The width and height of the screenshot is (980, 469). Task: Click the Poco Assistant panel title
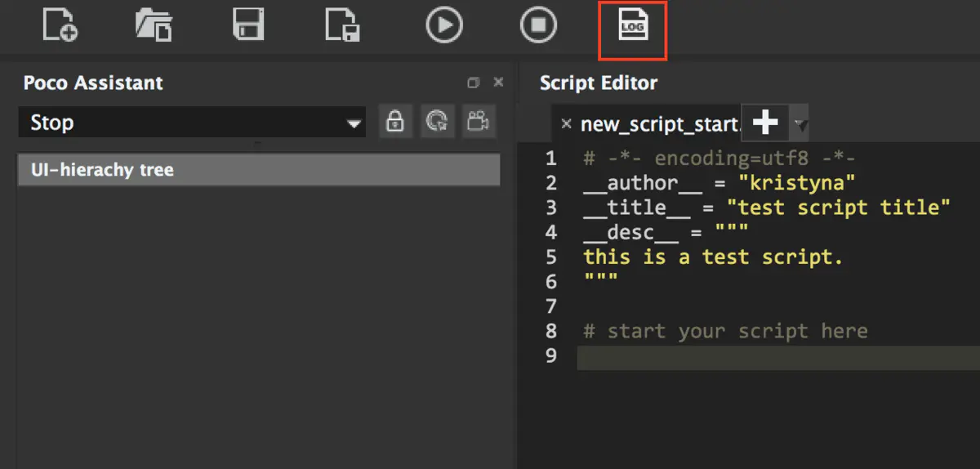pyautogui.click(x=93, y=83)
